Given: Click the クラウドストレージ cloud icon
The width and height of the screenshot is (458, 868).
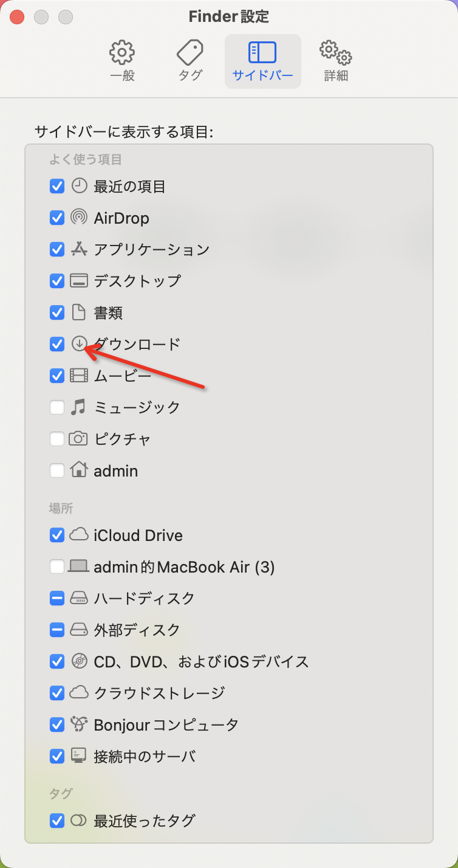Looking at the screenshot, I should point(79,693).
